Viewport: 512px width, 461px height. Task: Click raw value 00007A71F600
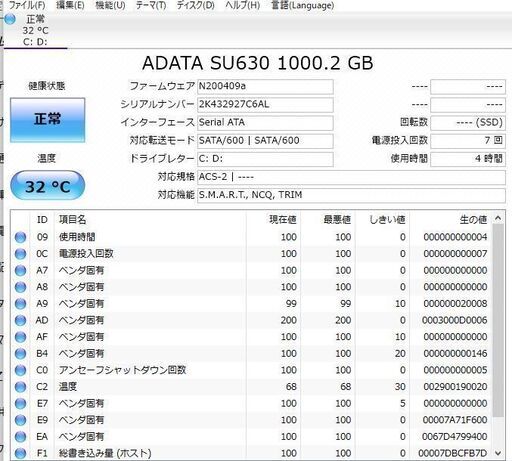click(455, 420)
